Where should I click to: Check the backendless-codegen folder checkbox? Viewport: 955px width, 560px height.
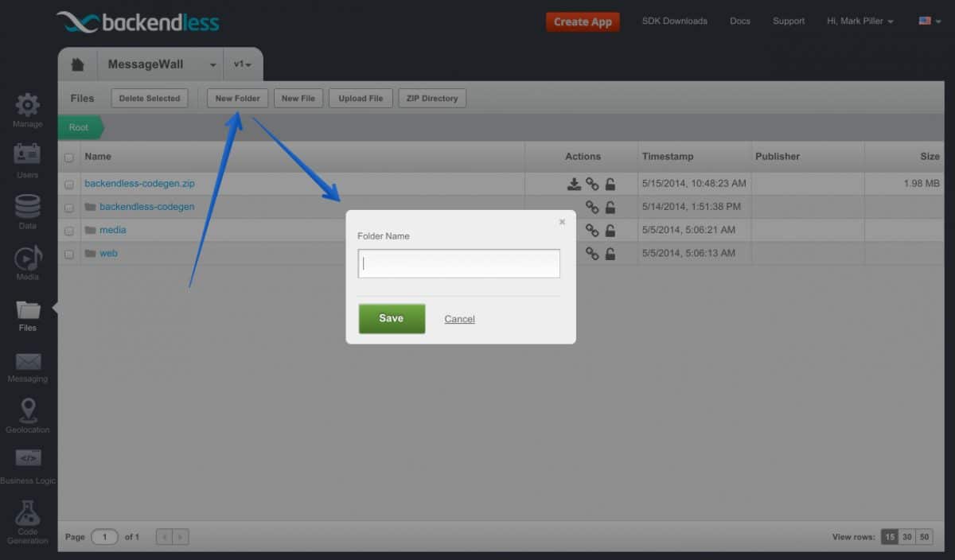point(68,208)
